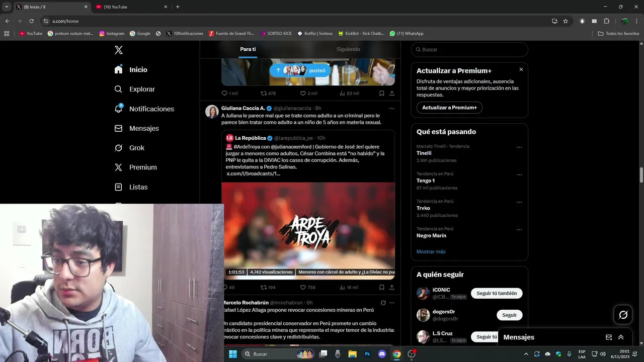Open Giuliana Caccia A. profile name
This screenshot has height=362, width=644.
coord(243,108)
